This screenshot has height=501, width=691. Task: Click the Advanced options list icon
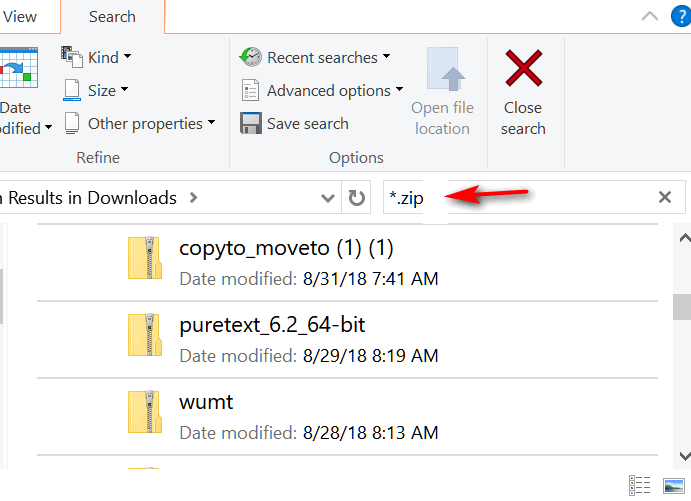click(250, 90)
